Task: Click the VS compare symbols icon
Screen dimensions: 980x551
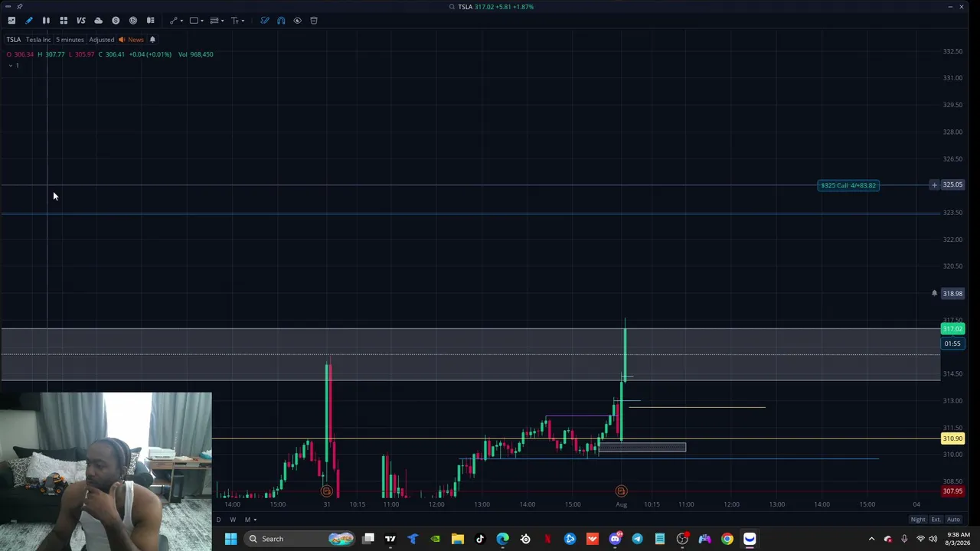Action: pos(81,21)
